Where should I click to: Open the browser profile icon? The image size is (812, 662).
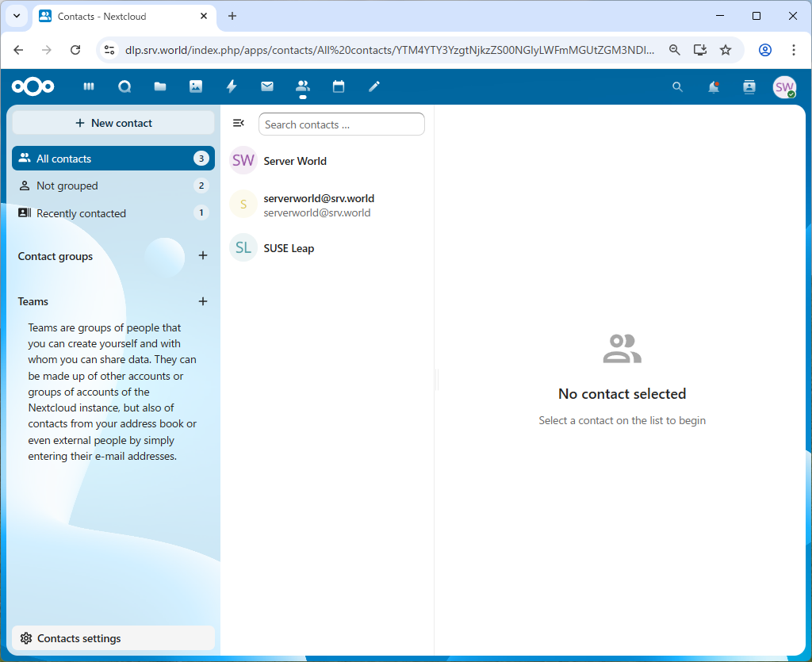765,50
